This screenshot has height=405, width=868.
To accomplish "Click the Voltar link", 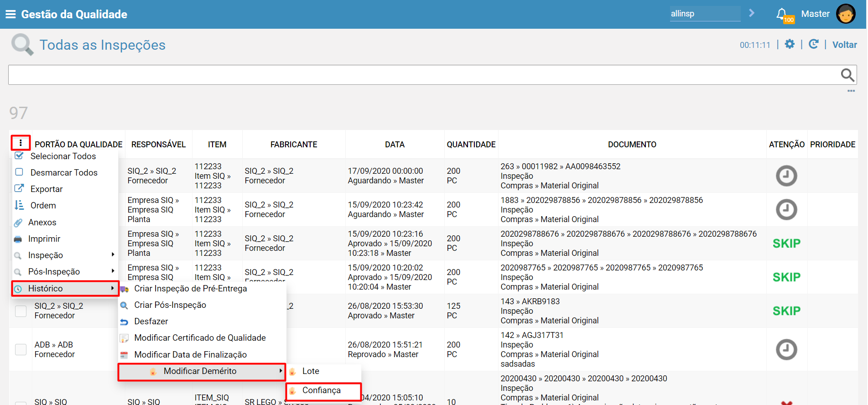I will coord(844,45).
